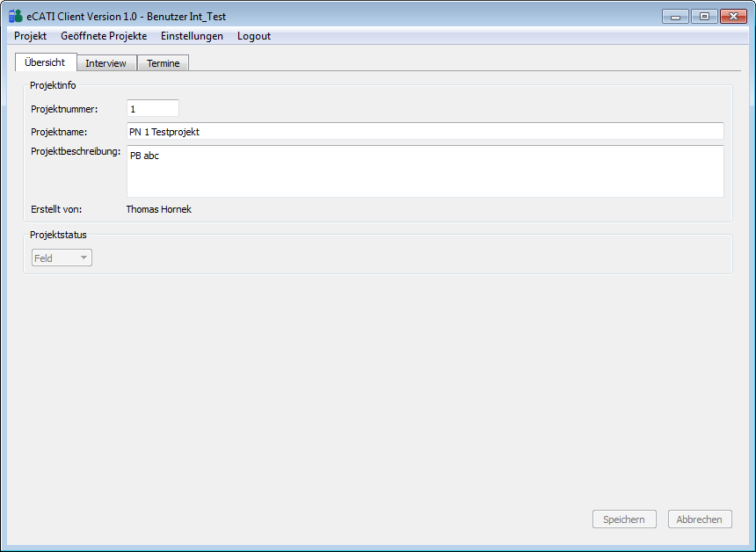This screenshot has width=756, height=552.
Task: Click the creator name Thomas Hornek
Action: 158,209
